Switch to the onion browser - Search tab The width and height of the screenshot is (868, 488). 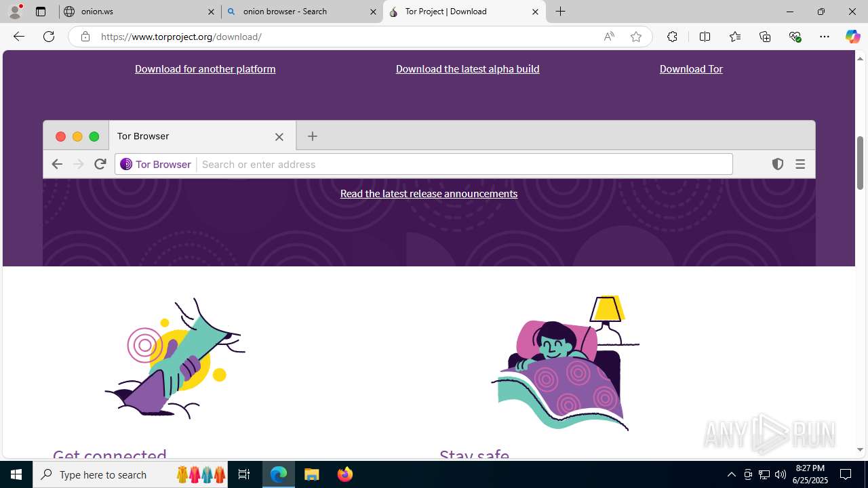click(x=302, y=12)
